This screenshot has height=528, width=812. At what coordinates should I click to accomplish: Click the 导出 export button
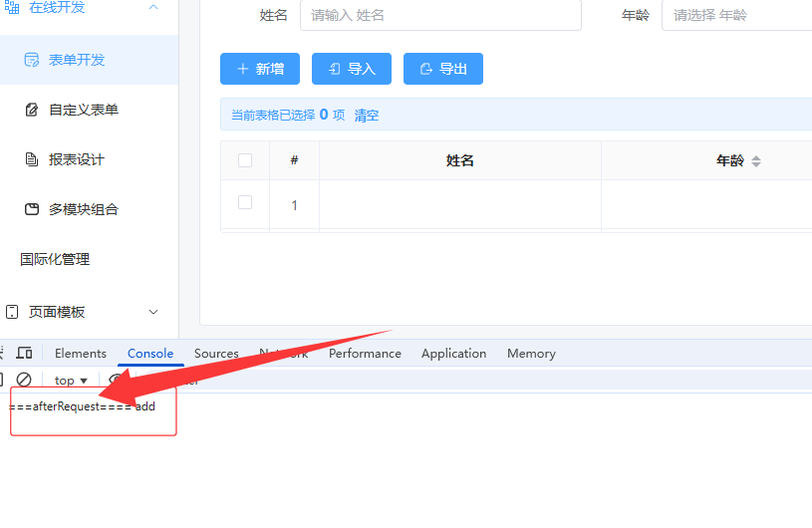click(x=443, y=69)
